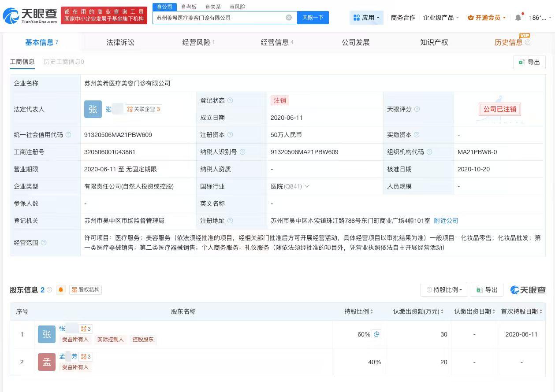Click the help icon next to 实缴资本

pyautogui.click(x=417, y=135)
